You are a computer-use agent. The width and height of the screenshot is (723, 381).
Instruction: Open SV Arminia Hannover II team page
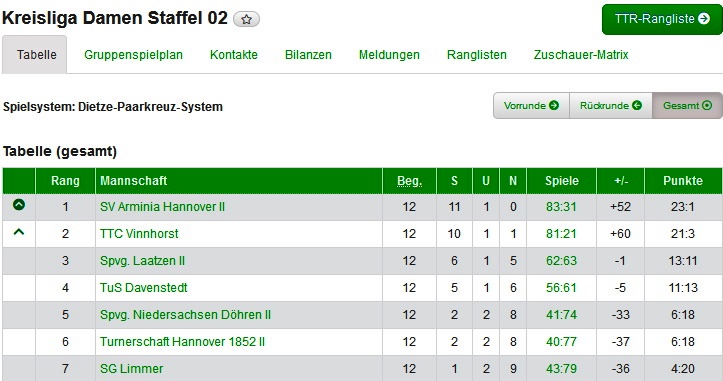pos(162,207)
